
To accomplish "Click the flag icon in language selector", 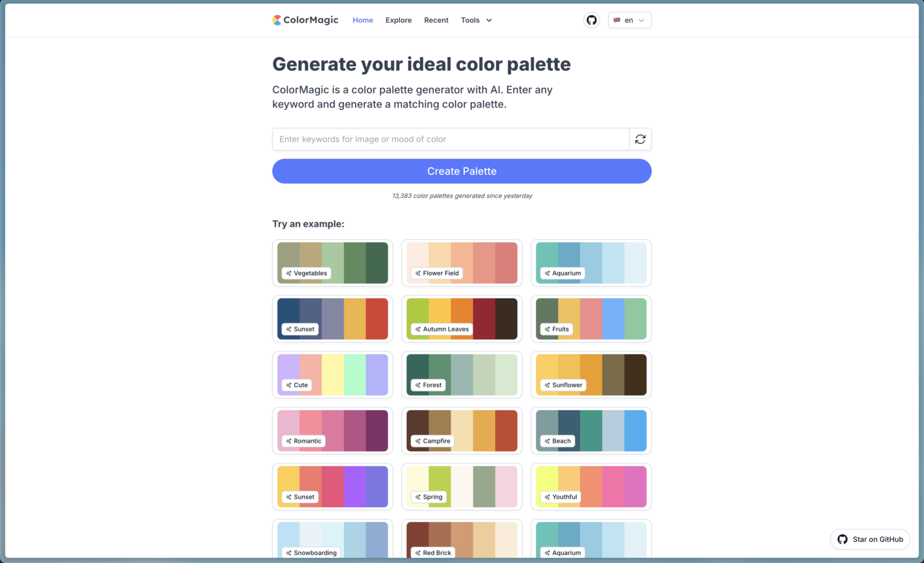I will pos(617,20).
